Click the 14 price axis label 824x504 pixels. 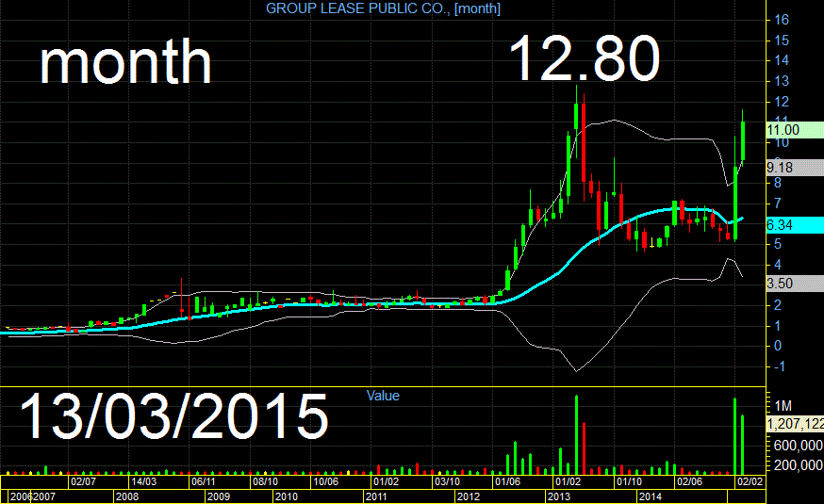(x=782, y=60)
